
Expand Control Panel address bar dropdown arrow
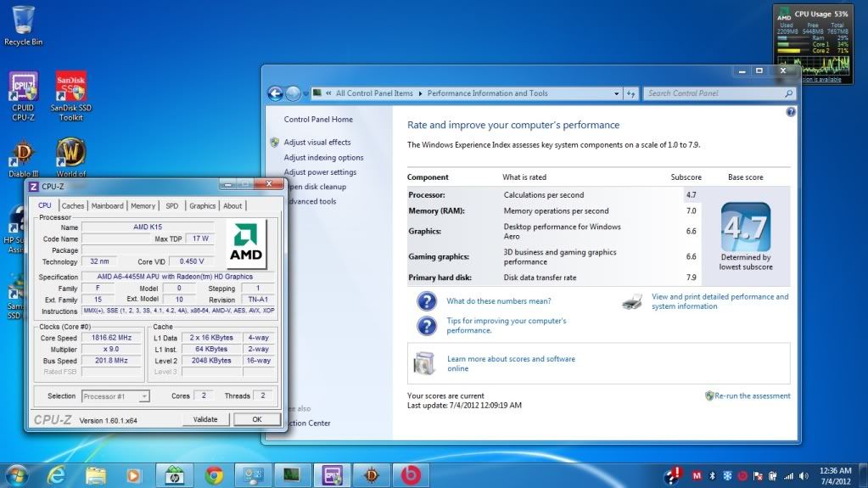pyautogui.click(x=617, y=93)
